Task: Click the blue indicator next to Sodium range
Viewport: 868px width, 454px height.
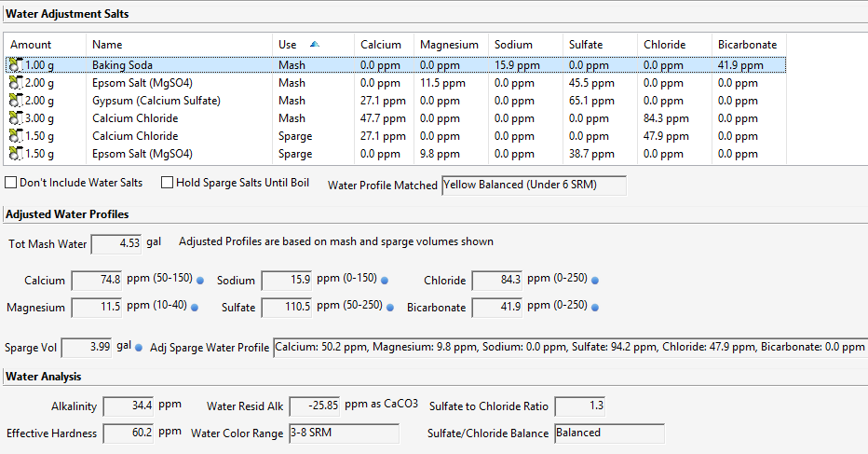Action: click(385, 281)
